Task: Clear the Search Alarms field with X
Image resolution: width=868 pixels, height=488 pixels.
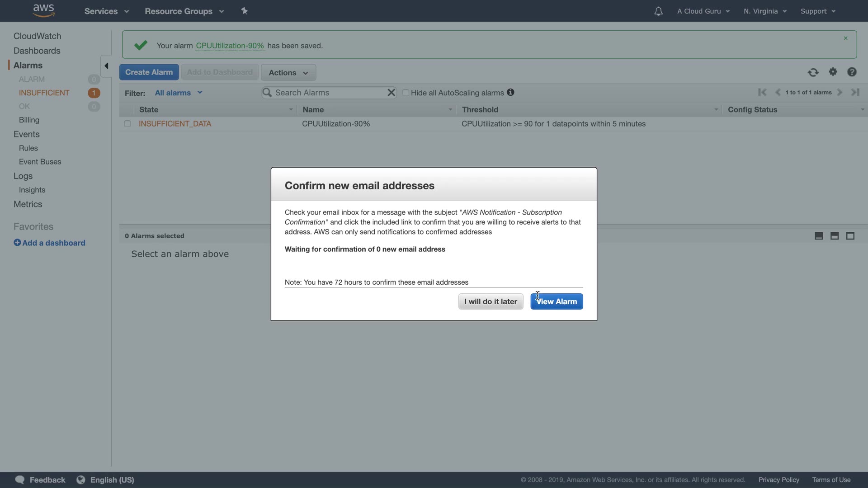Action: pyautogui.click(x=391, y=93)
